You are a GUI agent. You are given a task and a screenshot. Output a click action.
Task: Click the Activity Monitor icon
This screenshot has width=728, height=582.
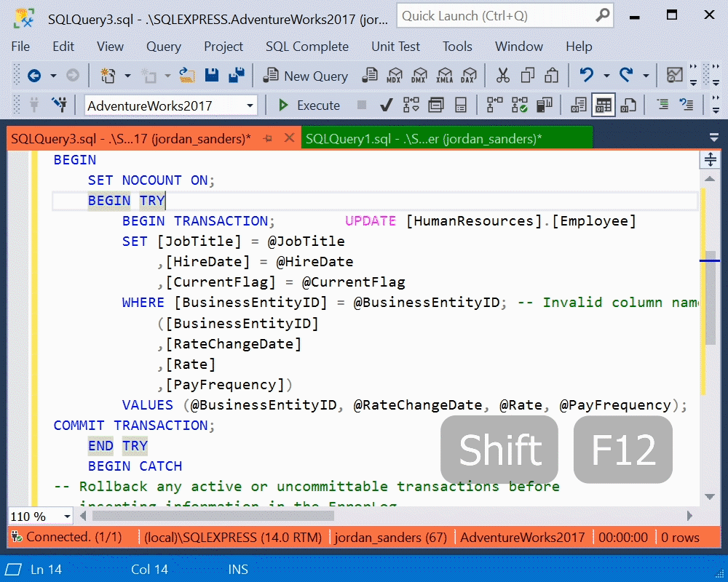point(675,75)
